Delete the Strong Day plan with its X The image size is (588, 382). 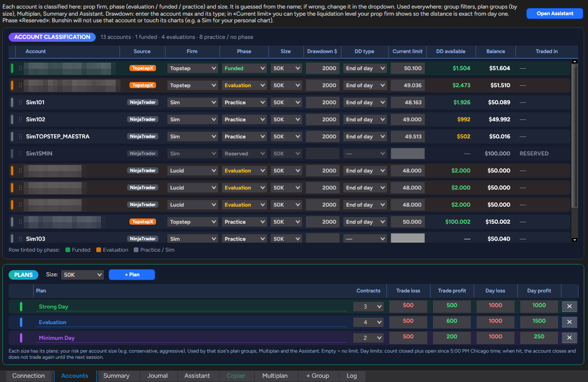[x=570, y=306]
